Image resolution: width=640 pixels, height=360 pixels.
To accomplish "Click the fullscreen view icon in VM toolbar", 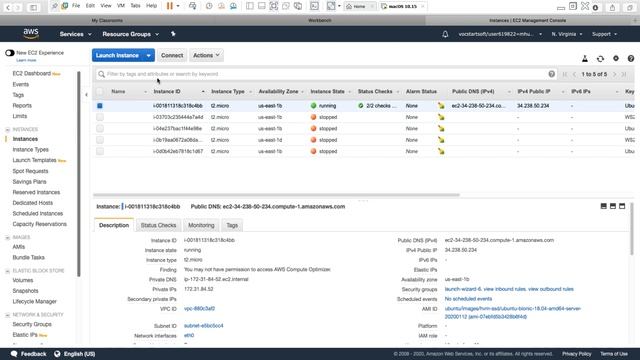I will pos(273,6).
